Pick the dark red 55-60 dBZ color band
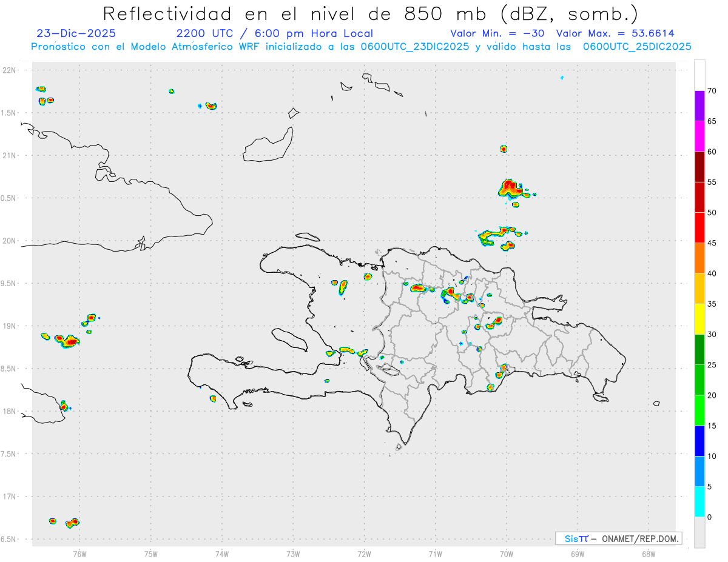 pyautogui.click(x=699, y=167)
